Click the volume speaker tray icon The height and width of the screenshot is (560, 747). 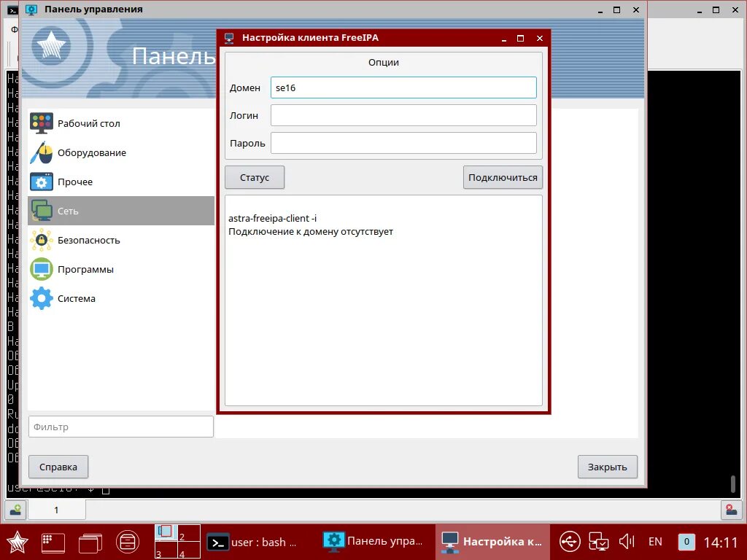(627, 542)
